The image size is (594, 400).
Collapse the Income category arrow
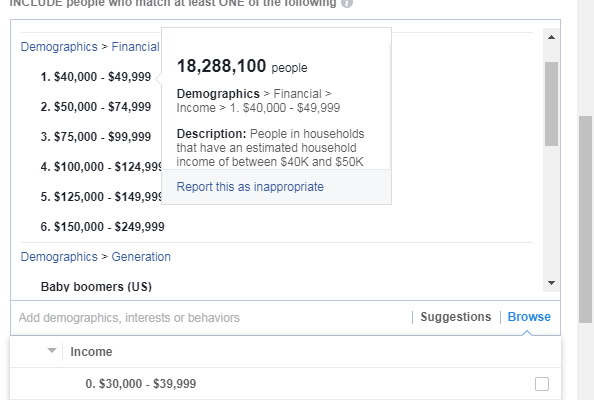point(52,351)
